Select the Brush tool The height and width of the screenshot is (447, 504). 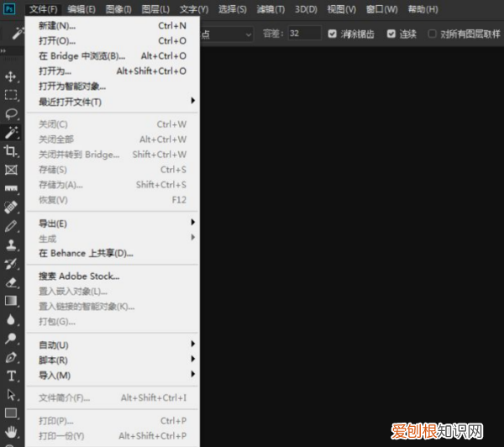(11, 226)
